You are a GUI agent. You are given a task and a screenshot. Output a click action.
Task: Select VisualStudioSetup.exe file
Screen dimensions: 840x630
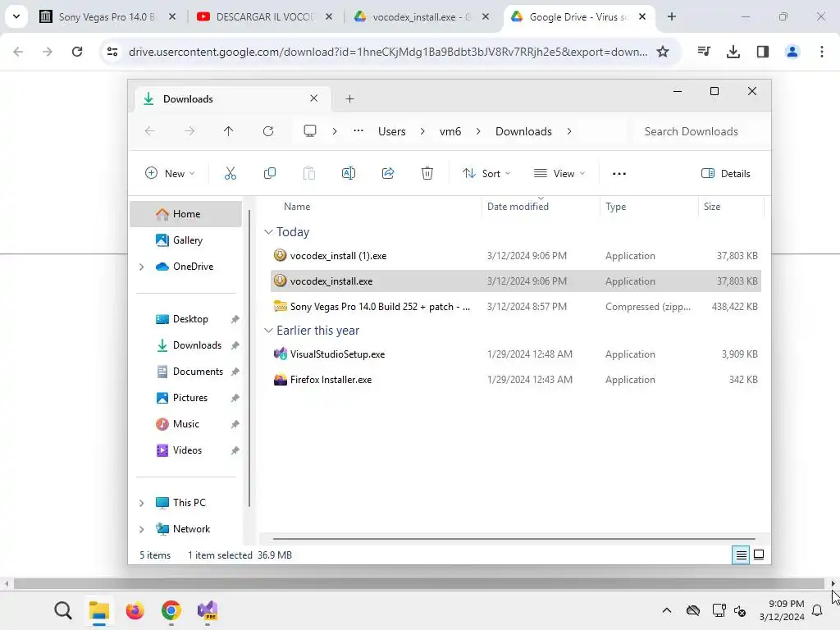[x=515, y=354]
